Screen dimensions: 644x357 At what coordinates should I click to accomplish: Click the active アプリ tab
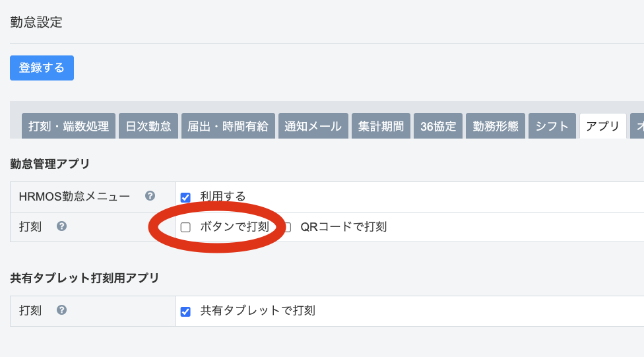point(602,126)
